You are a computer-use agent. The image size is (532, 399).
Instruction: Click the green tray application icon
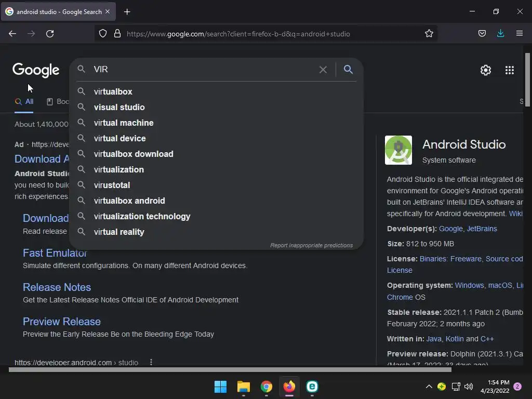(x=442, y=387)
